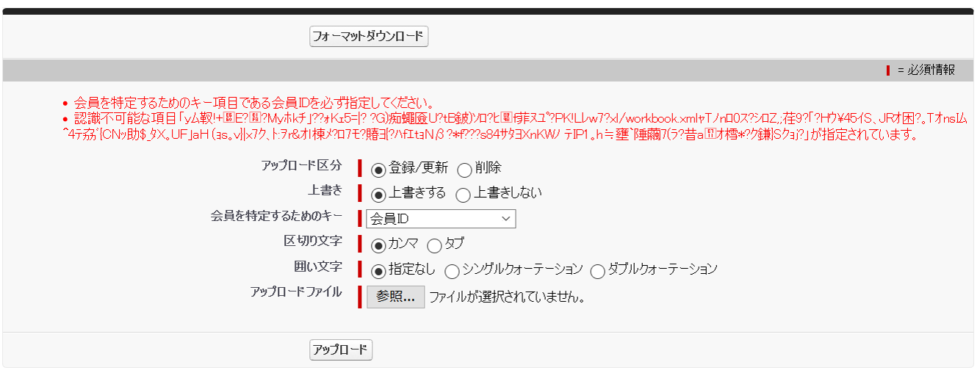Select 指定なし for enclosing character
Viewport: 980px width, 373px height.
(378, 271)
